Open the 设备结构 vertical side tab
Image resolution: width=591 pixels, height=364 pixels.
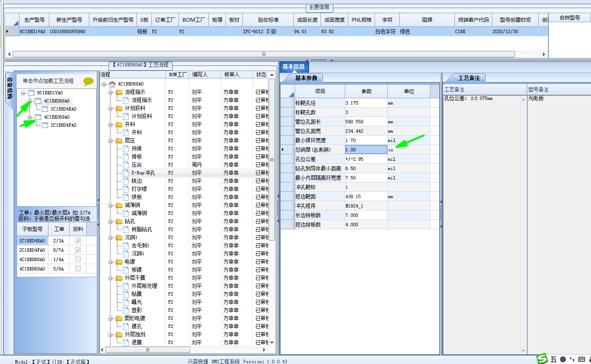pyautogui.click(x=9, y=88)
